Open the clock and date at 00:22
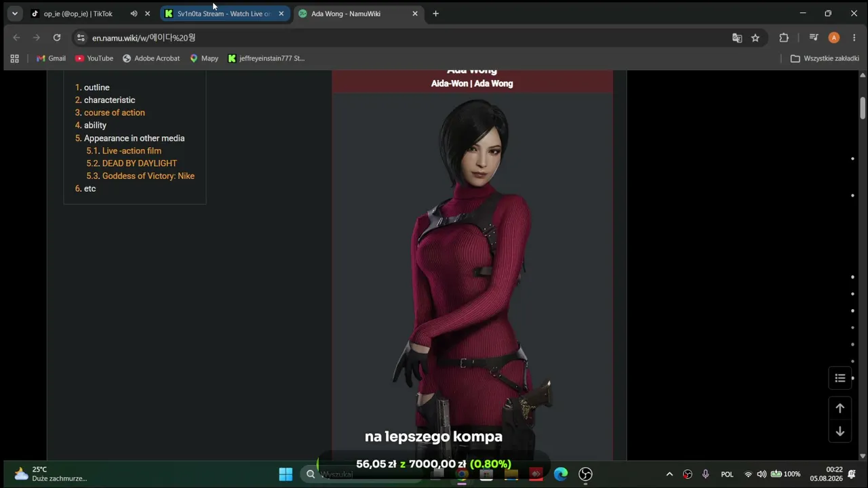 pyautogui.click(x=825, y=474)
